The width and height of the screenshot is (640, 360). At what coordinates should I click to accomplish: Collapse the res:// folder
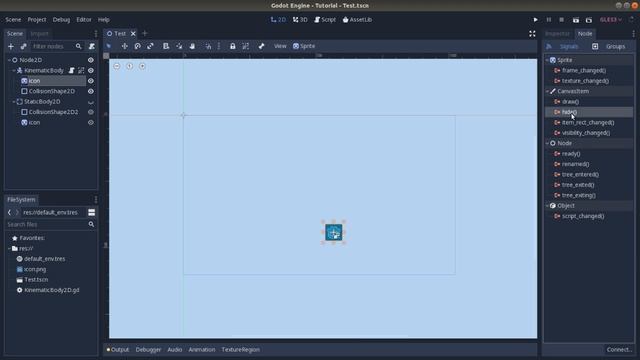[9, 248]
